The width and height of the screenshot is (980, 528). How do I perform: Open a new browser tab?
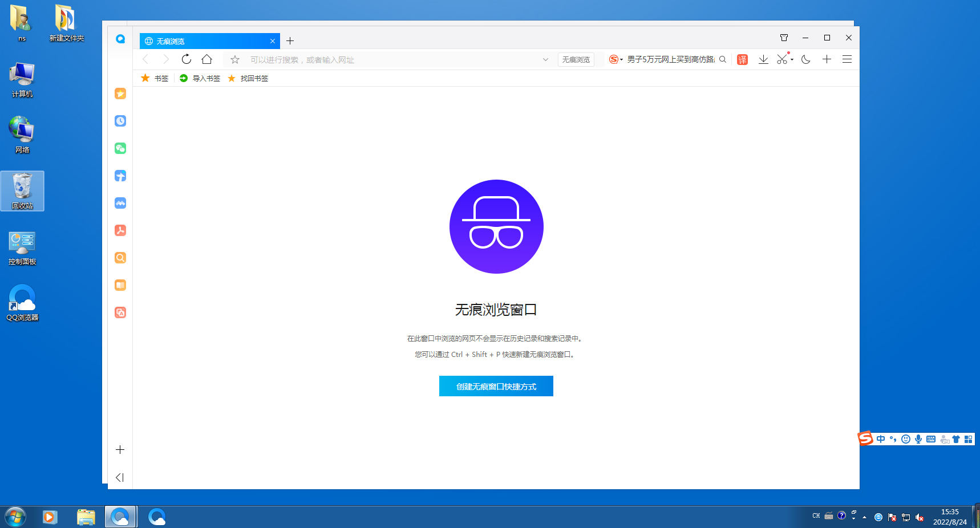290,41
